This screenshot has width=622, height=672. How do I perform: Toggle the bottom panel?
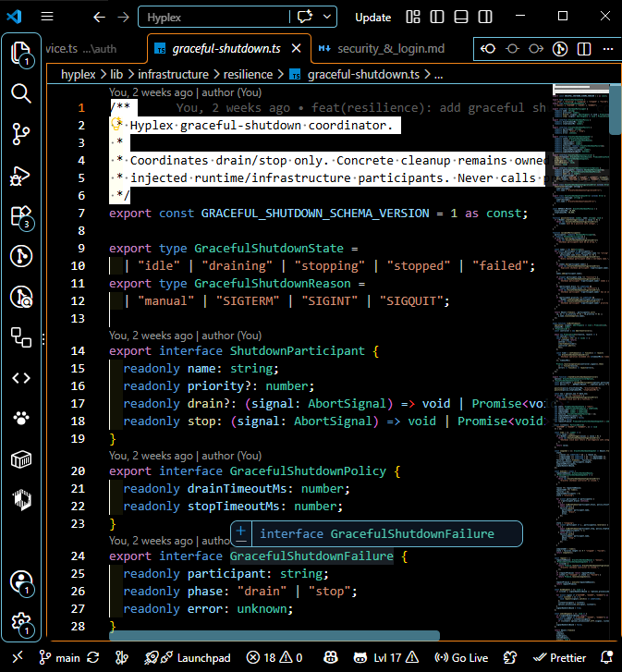click(461, 17)
